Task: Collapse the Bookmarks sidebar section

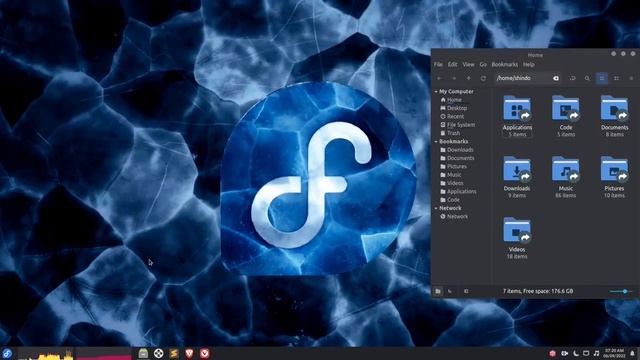Action: [x=436, y=142]
